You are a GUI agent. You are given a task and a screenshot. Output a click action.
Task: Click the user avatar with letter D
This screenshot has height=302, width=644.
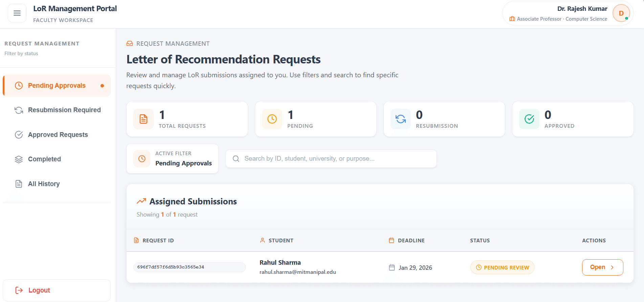pyautogui.click(x=621, y=14)
